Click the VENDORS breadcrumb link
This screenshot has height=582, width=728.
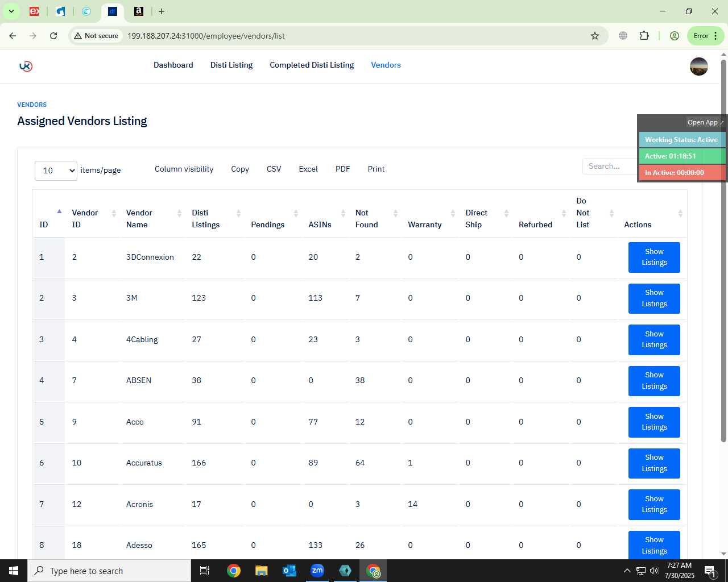pyautogui.click(x=32, y=105)
